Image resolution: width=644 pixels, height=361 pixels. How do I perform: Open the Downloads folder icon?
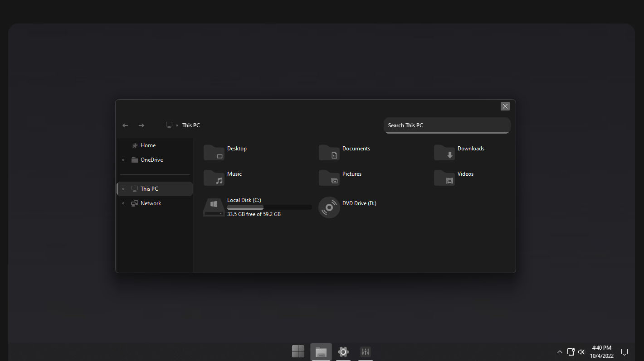point(444,153)
